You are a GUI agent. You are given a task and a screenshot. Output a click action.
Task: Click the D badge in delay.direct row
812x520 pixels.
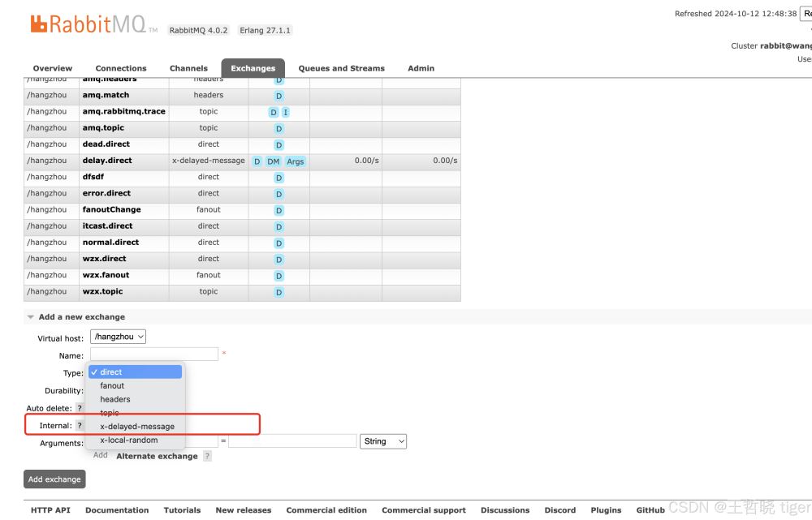coord(257,161)
